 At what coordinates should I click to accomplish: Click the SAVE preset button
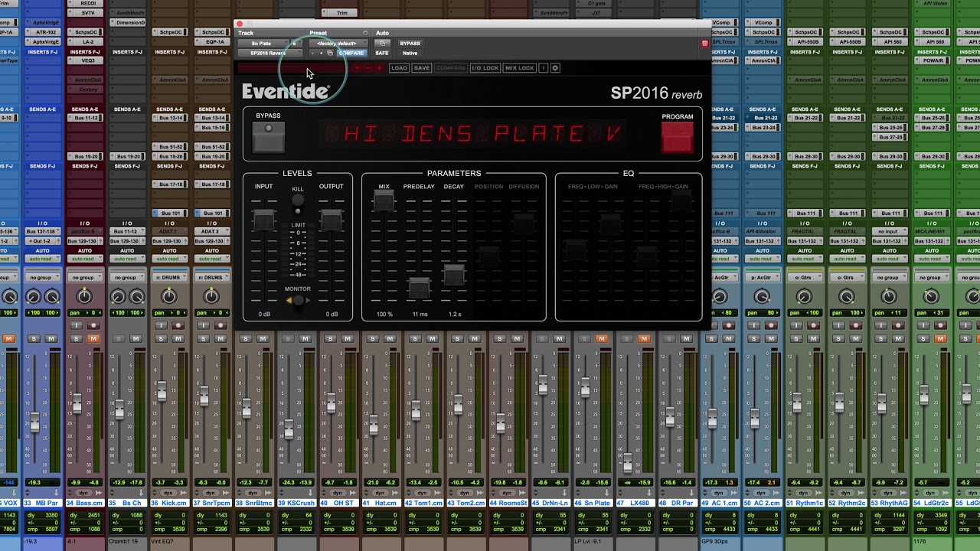(x=422, y=68)
